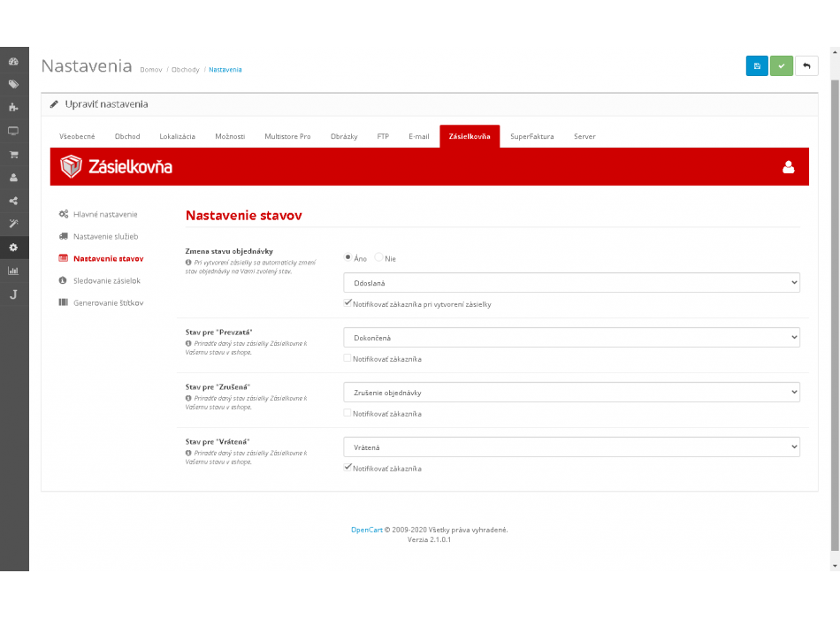Open the system gear icon
The image size is (840, 619).
13,248
